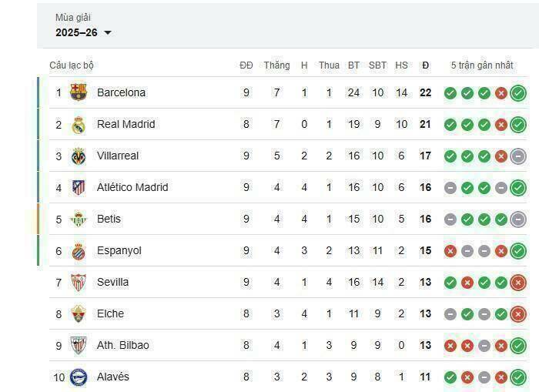Click the Elche club crest
539x392 pixels.
[x=79, y=313]
